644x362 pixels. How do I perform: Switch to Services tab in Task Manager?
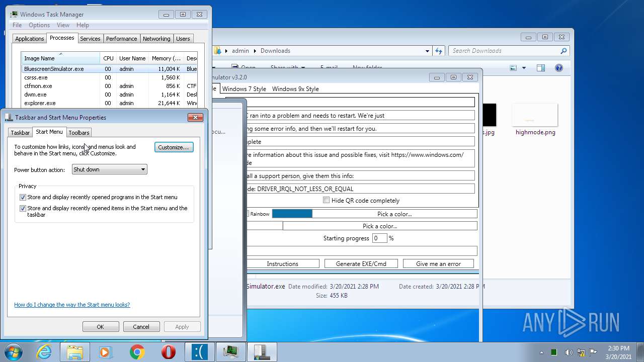pos(90,39)
